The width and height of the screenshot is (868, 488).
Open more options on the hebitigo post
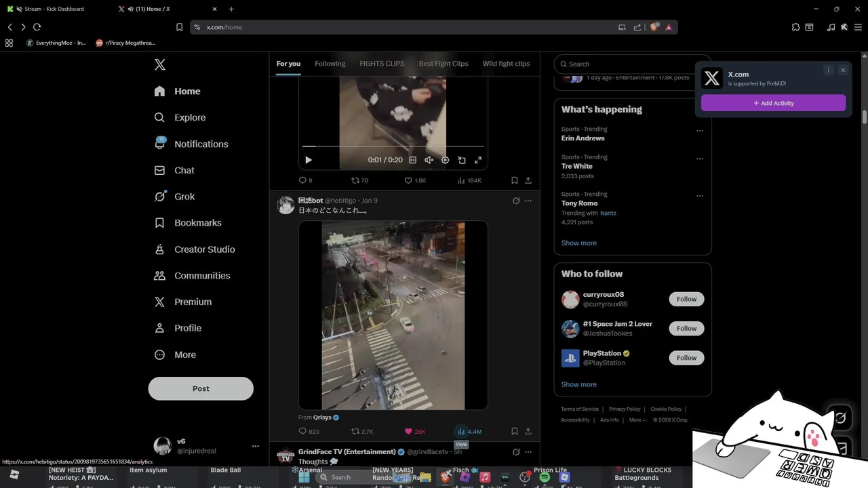(528, 201)
